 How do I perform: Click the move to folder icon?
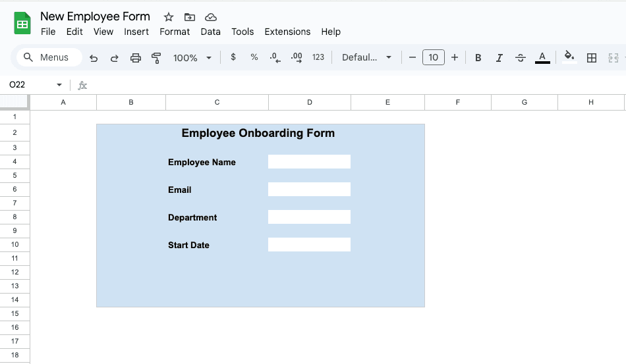tap(190, 17)
